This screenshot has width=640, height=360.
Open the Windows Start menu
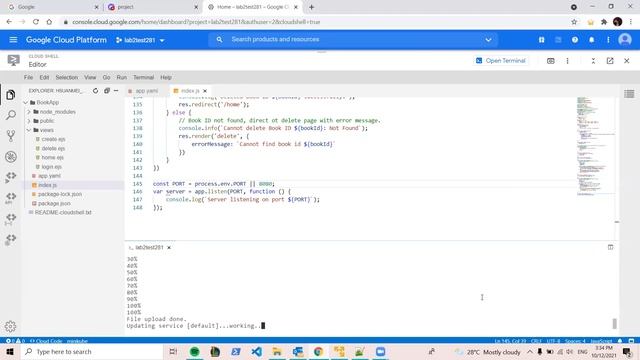point(10,351)
